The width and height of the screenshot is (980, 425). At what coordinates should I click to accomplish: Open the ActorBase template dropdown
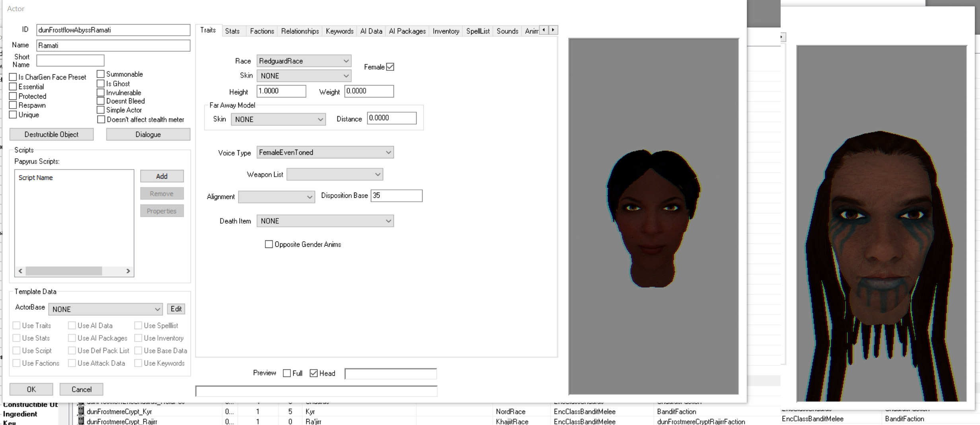(105, 309)
